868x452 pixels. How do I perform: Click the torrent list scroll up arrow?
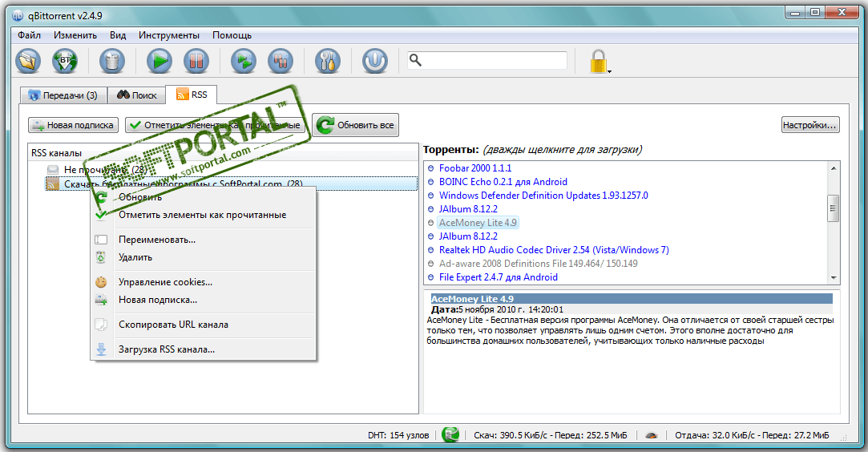pos(833,167)
